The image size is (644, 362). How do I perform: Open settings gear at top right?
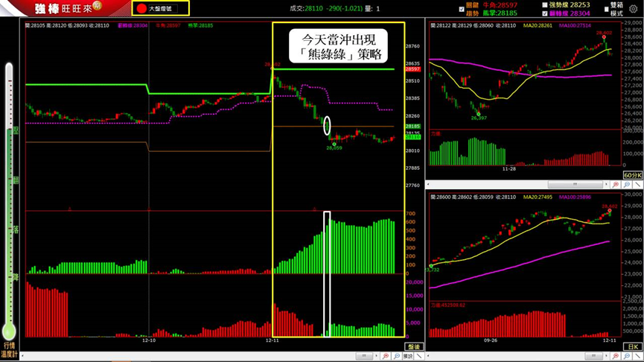click(x=633, y=9)
